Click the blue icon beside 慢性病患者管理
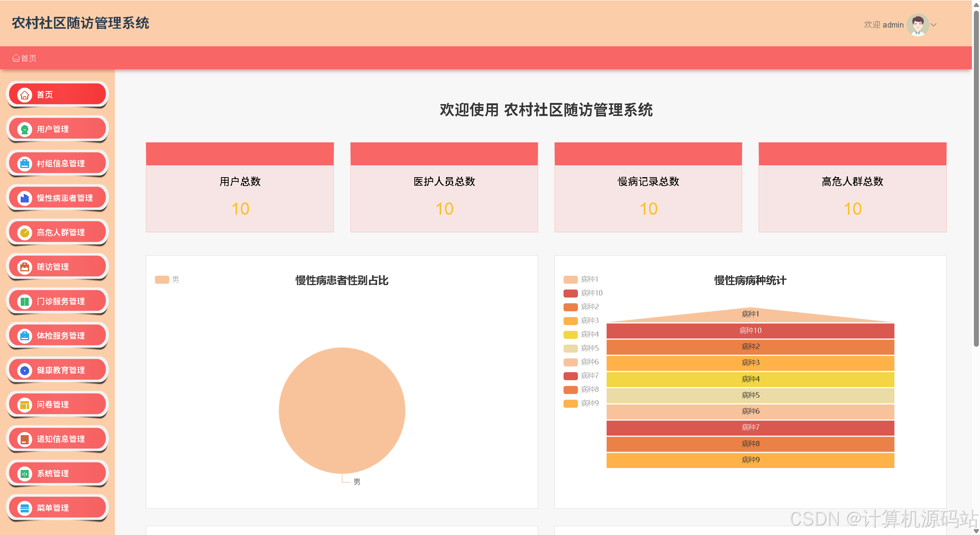Image resolution: width=980 pixels, height=535 pixels. pos(25,198)
